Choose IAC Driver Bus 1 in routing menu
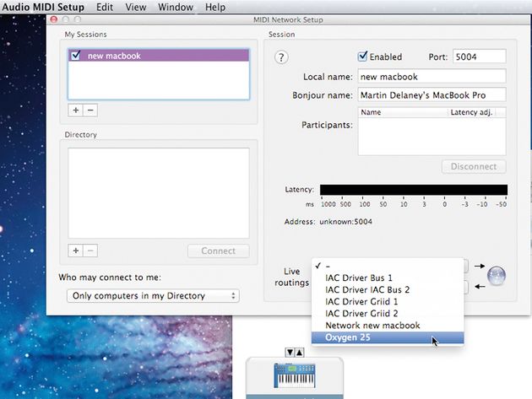This screenshot has width=532, height=399. click(388, 278)
